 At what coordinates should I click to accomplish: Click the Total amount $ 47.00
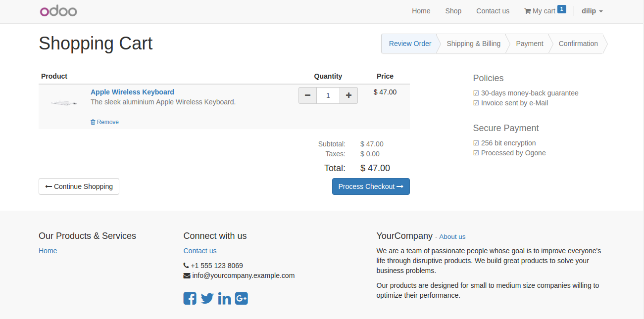(x=375, y=168)
